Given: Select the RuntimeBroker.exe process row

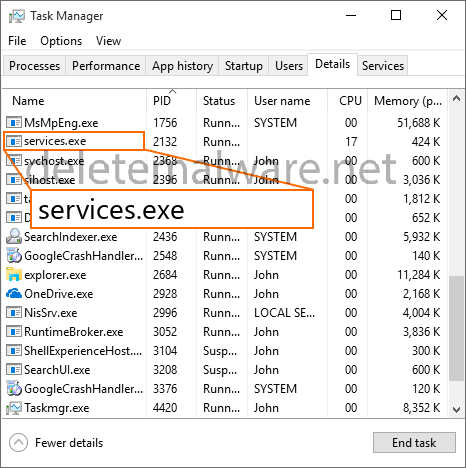Looking at the screenshot, I should 225,332.
